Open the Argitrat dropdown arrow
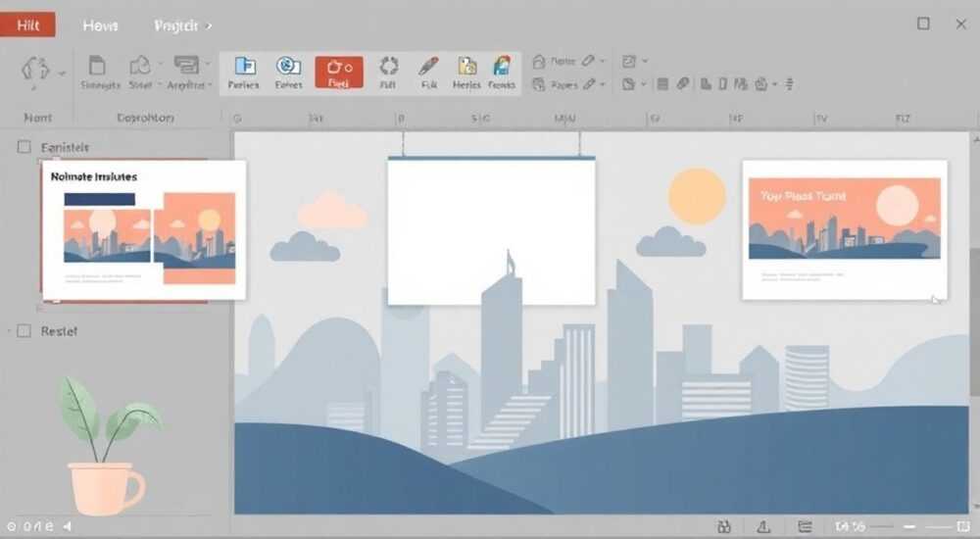The image size is (980, 539). (208, 64)
